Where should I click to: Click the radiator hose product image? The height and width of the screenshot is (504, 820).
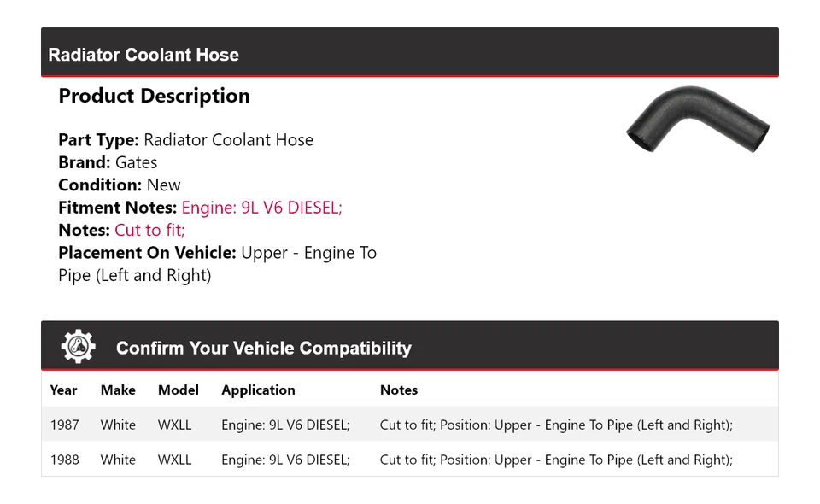[698, 120]
